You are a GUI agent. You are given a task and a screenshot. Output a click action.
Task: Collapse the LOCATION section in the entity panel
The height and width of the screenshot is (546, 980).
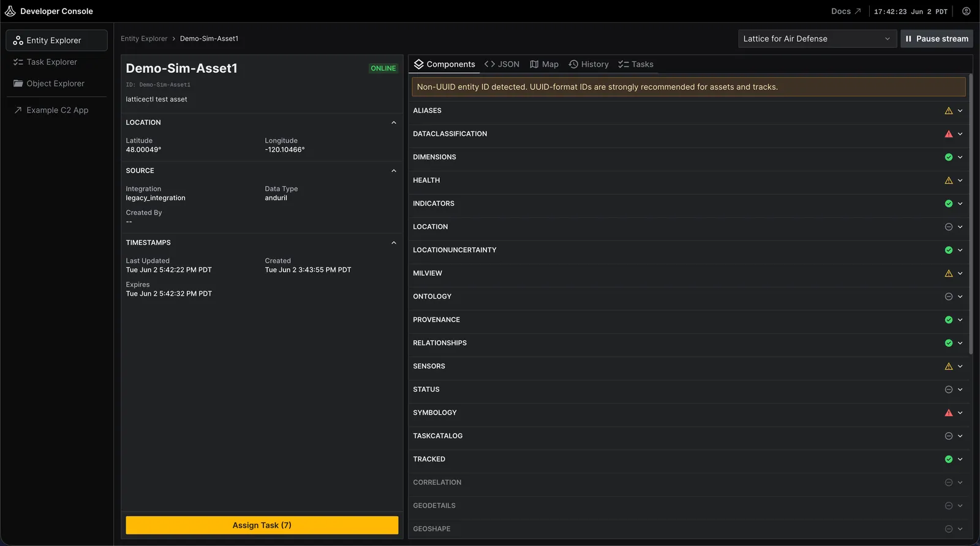394,122
